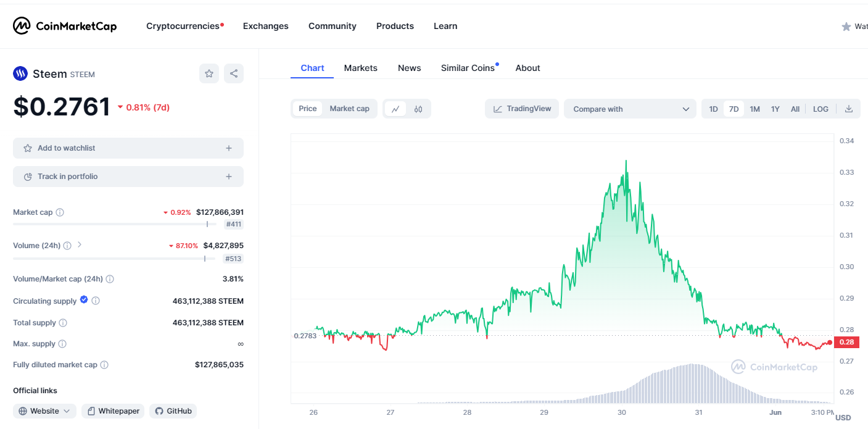The image size is (868, 429).
Task: Click the Market cap info icon
Action: point(60,212)
